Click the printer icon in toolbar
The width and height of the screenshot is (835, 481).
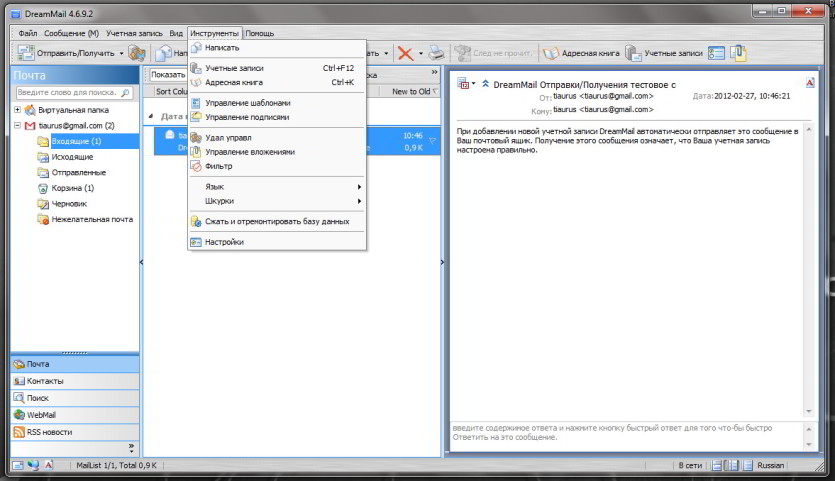(x=437, y=53)
